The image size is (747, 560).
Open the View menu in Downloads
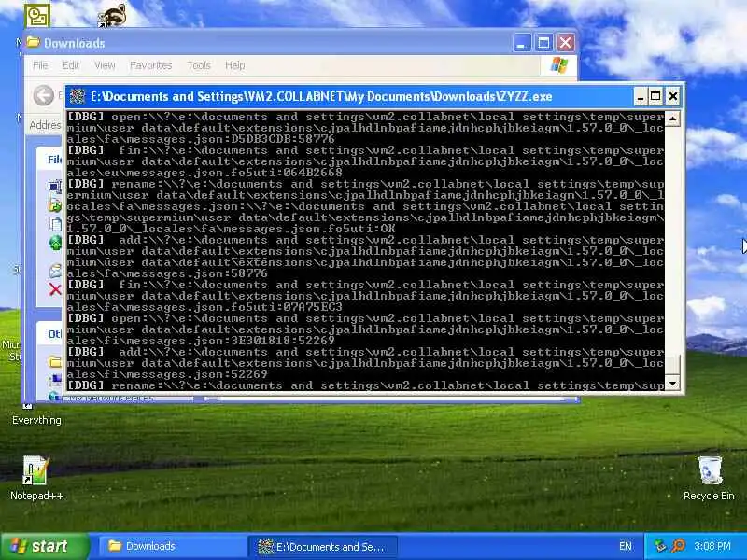point(105,65)
